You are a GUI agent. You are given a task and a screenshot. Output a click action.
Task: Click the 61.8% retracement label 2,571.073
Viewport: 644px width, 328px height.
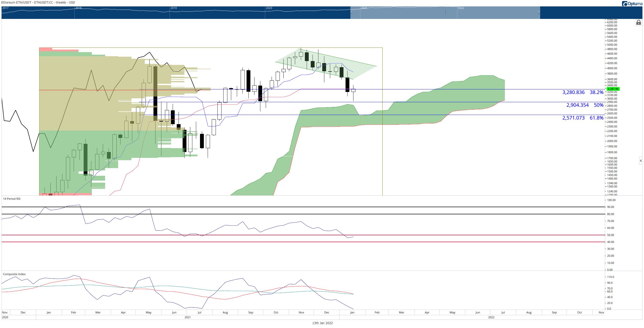tap(573, 118)
